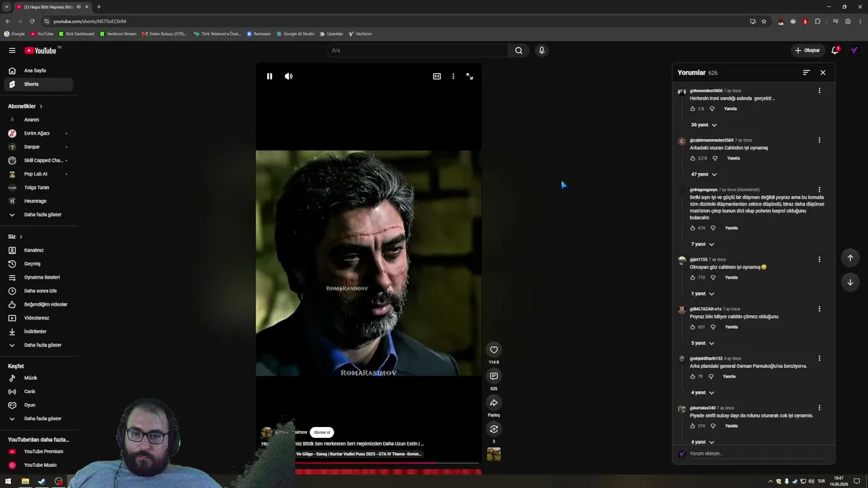Open File Explorer from the taskbar
This screenshot has width=868, height=488.
[x=25, y=481]
